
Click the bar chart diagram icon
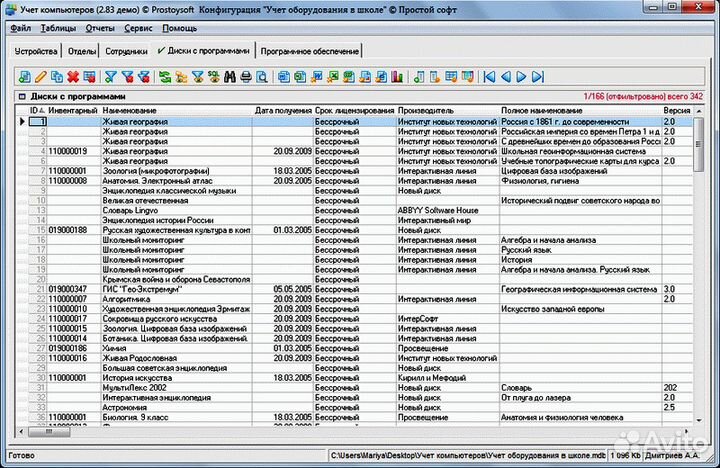(398, 76)
